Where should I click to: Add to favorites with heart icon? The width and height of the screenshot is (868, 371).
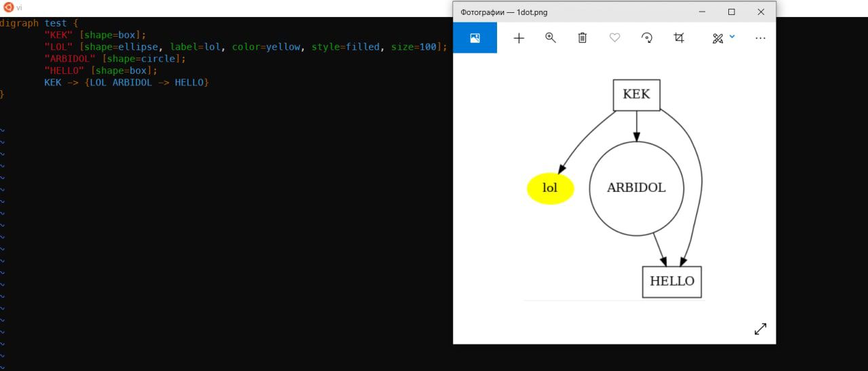pyautogui.click(x=614, y=38)
